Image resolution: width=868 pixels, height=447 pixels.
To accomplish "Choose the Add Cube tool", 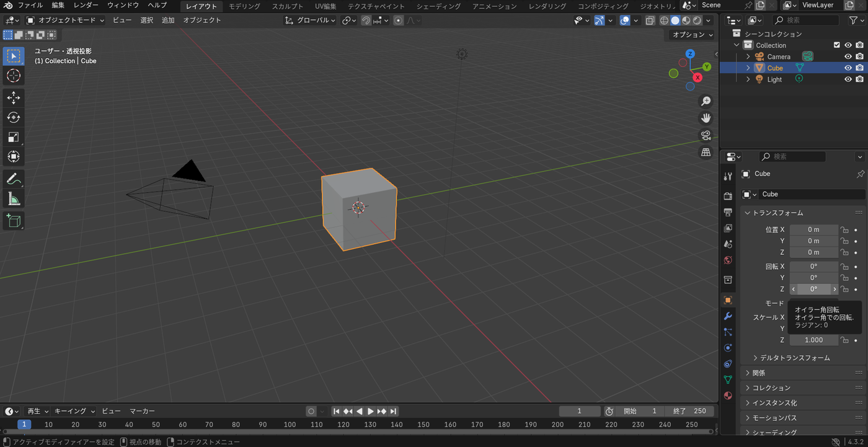I will click(14, 220).
